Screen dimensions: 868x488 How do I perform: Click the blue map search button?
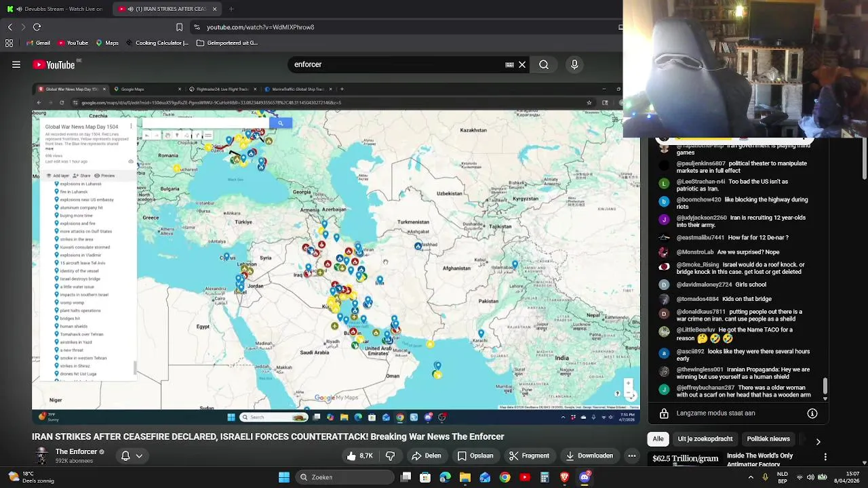click(x=280, y=123)
